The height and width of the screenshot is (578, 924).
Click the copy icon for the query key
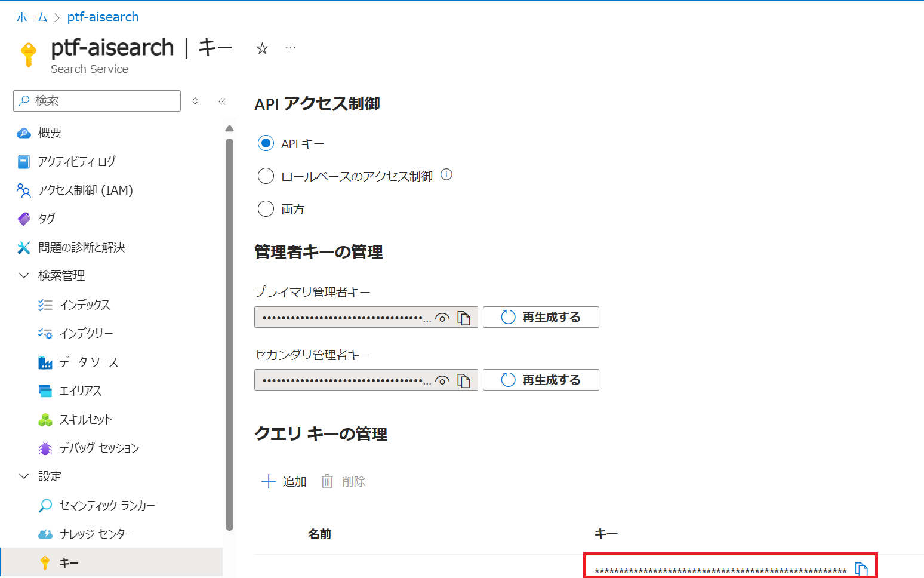[x=861, y=567]
